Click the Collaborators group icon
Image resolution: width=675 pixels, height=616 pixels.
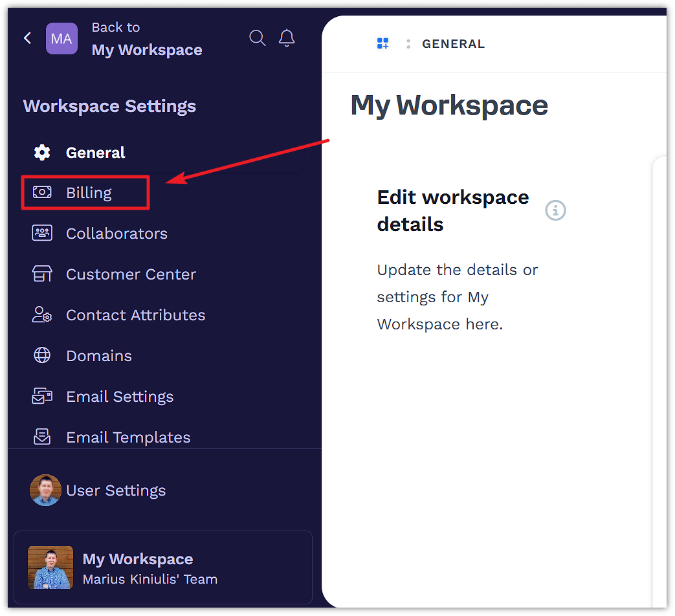pyautogui.click(x=41, y=233)
